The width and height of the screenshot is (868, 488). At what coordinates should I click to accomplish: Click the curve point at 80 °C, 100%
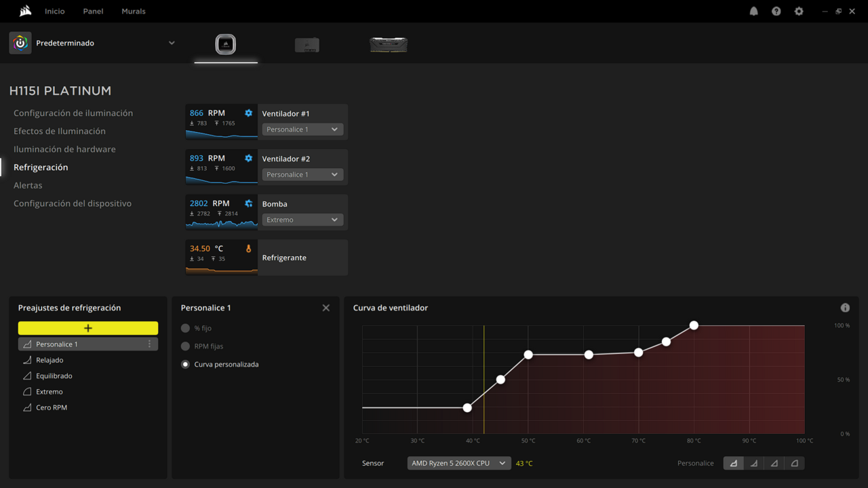[694, 325]
